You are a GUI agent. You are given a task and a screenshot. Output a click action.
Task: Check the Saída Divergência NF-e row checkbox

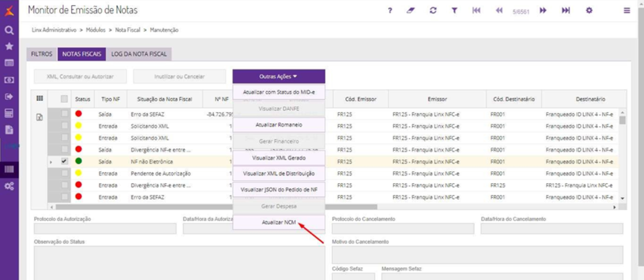(x=64, y=149)
